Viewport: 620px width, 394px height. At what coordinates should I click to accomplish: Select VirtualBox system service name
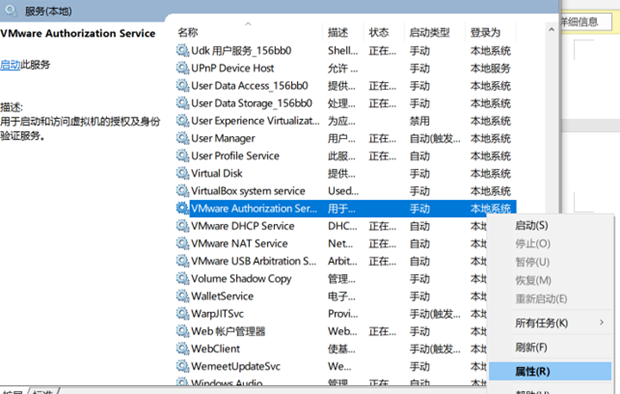pos(248,191)
